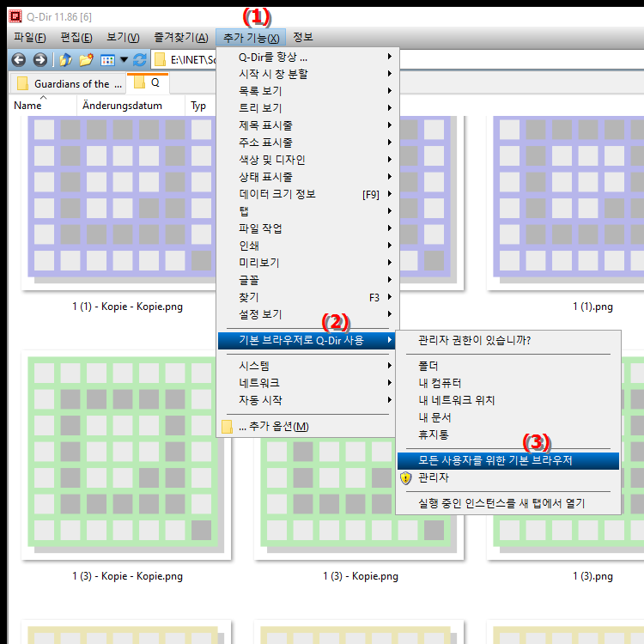Switch to the 'Q' tab
The image size is (644, 644).
[148, 83]
